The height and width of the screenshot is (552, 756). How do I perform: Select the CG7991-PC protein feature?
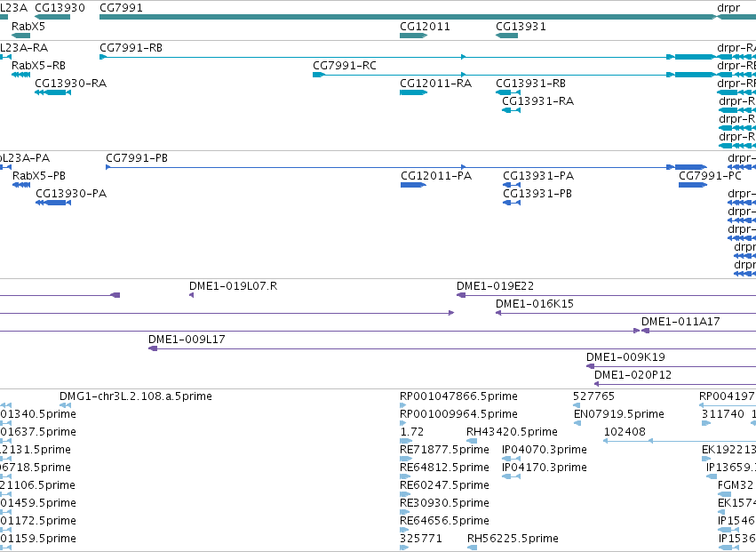click(x=693, y=185)
